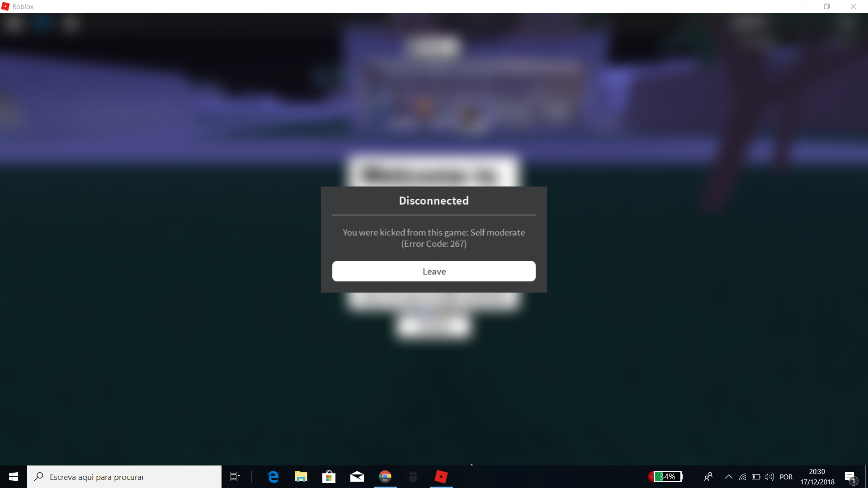Open Internet Explorer from taskbar
868x488 pixels.
[x=273, y=477]
